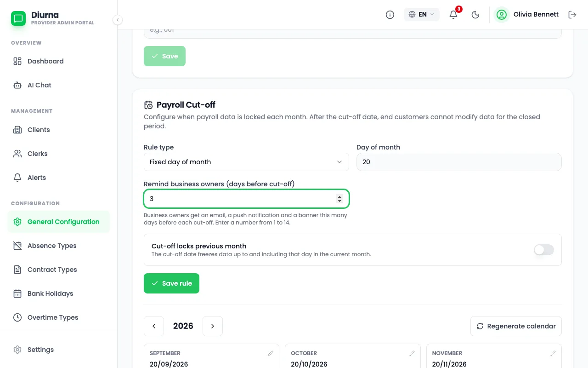Viewport: 588px width, 368px height.
Task: Go to Clients page
Action: click(x=59, y=130)
